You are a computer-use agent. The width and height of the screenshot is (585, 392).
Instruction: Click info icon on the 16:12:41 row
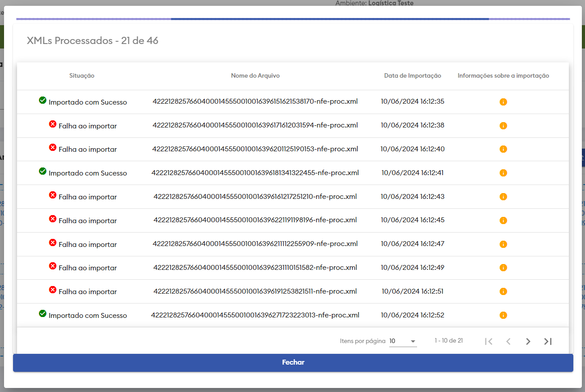point(503,173)
